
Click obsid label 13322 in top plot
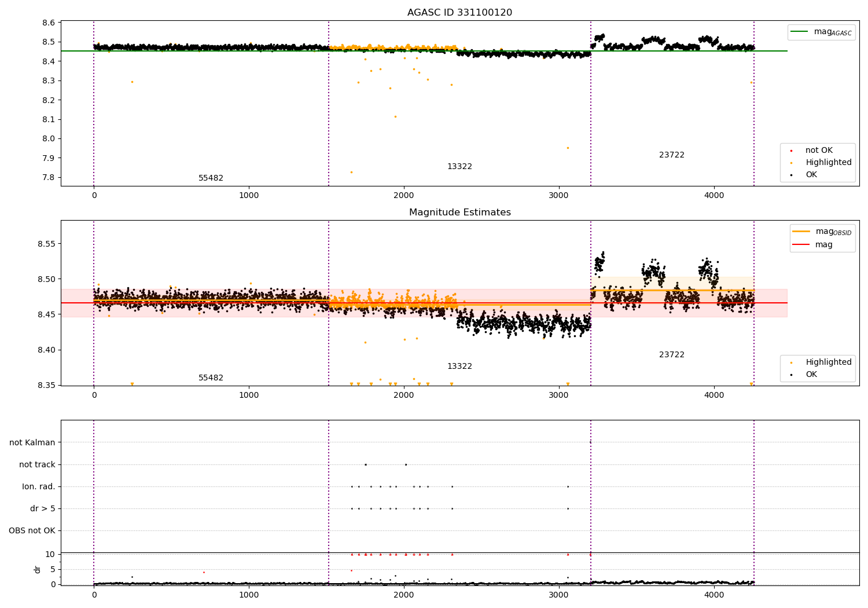click(459, 167)
